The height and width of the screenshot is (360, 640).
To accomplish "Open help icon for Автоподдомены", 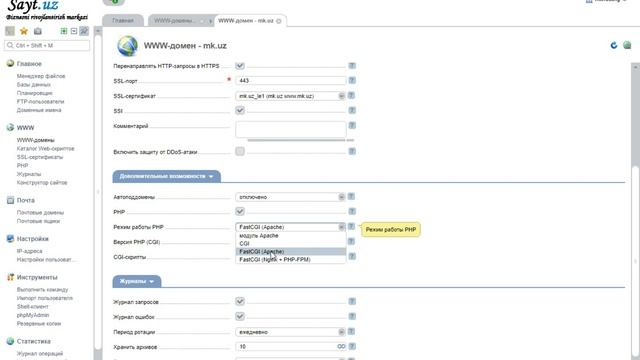I will pos(351,197).
